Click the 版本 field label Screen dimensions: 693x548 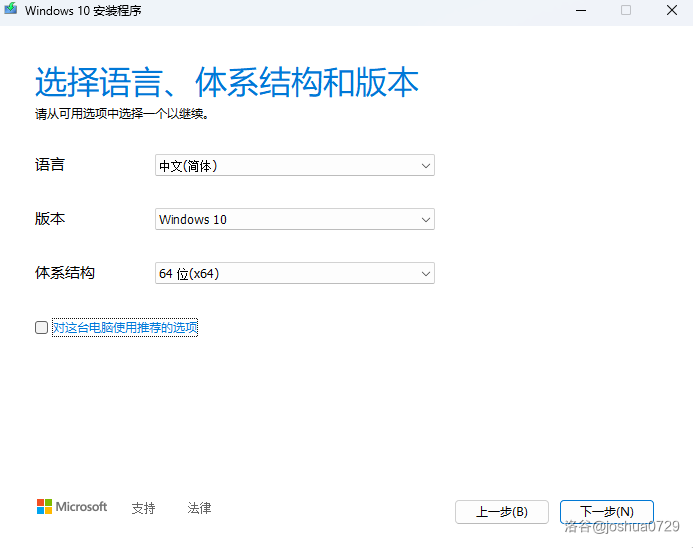50,219
